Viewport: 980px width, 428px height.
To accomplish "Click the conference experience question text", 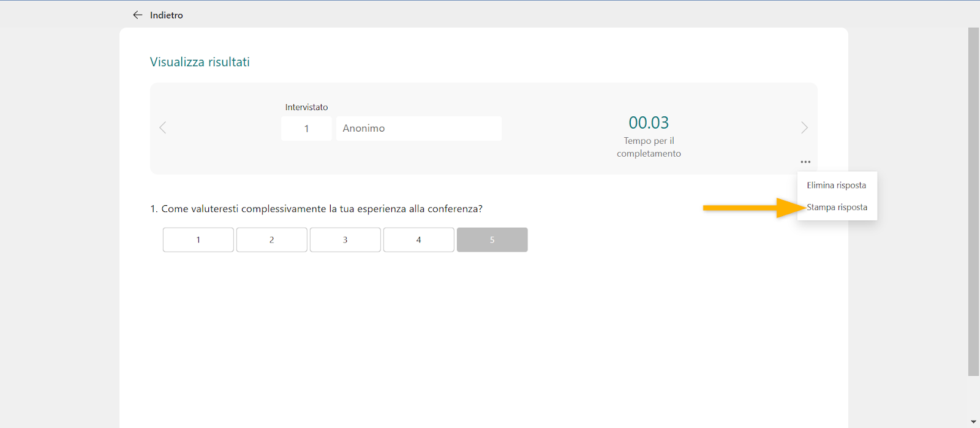I will 316,209.
